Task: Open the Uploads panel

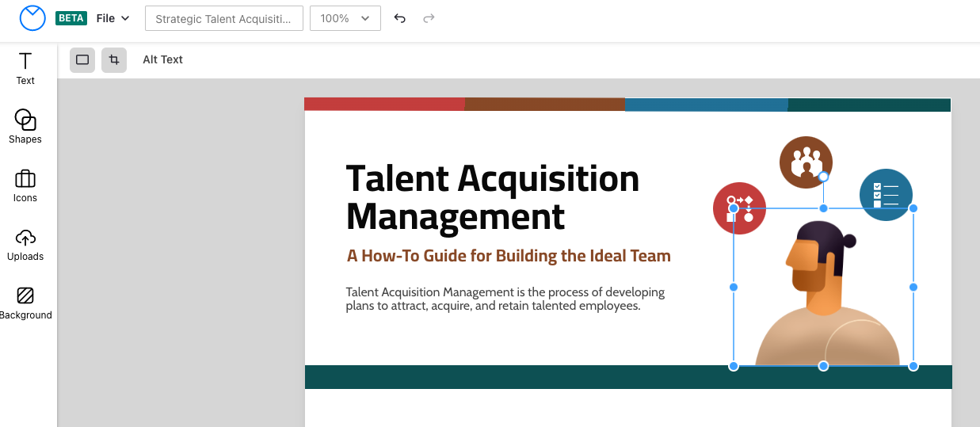Action: tap(25, 244)
